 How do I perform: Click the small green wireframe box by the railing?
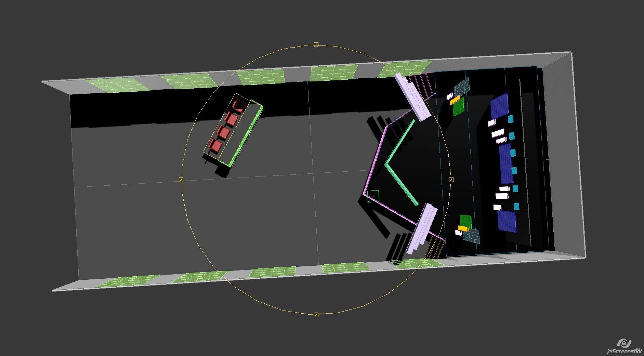pyautogui.click(x=373, y=196)
